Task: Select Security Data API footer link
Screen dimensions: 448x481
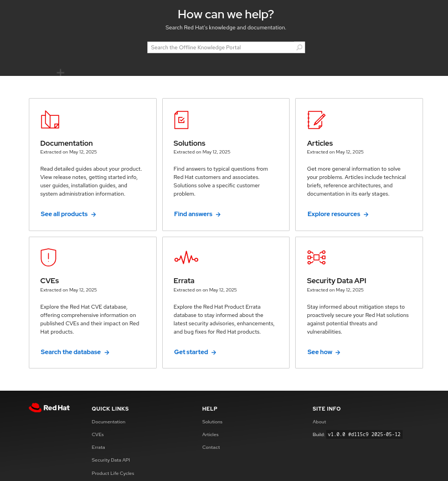Action: [x=111, y=460]
